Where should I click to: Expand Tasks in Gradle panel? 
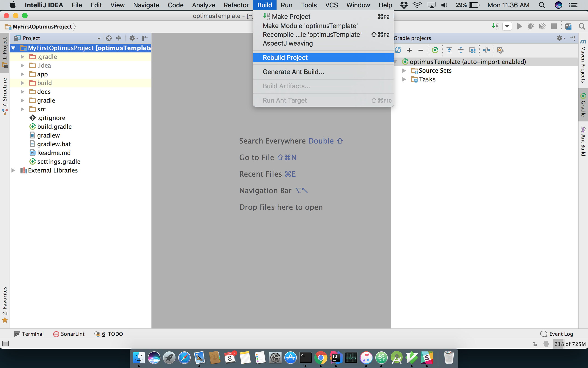(x=404, y=79)
